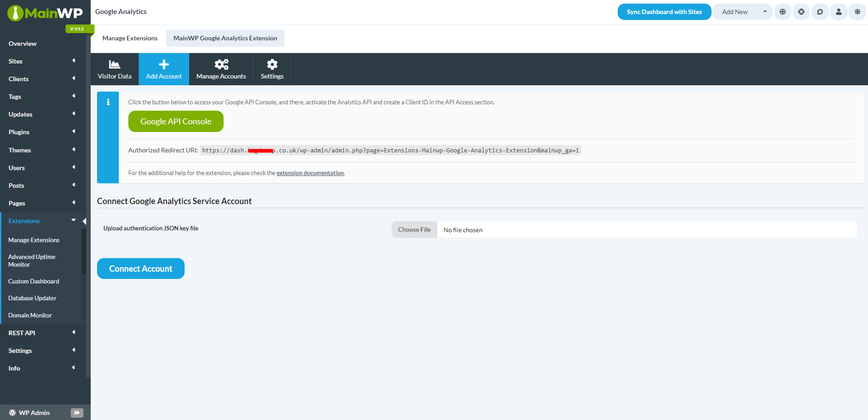Screen dimensions: 868x420
Task: Open the extension Settings gear icon
Action: click(272, 64)
